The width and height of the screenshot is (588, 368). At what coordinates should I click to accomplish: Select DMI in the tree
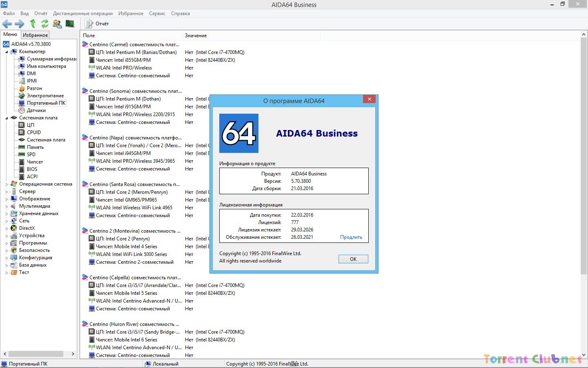pos(31,74)
